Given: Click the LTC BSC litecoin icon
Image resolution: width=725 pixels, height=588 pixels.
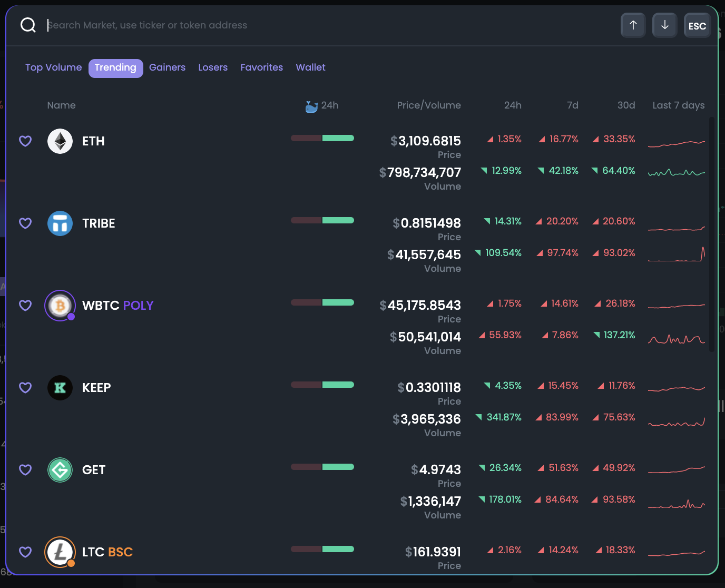Looking at the screenshot, I should pyautogui.click(x=60, y=552).
